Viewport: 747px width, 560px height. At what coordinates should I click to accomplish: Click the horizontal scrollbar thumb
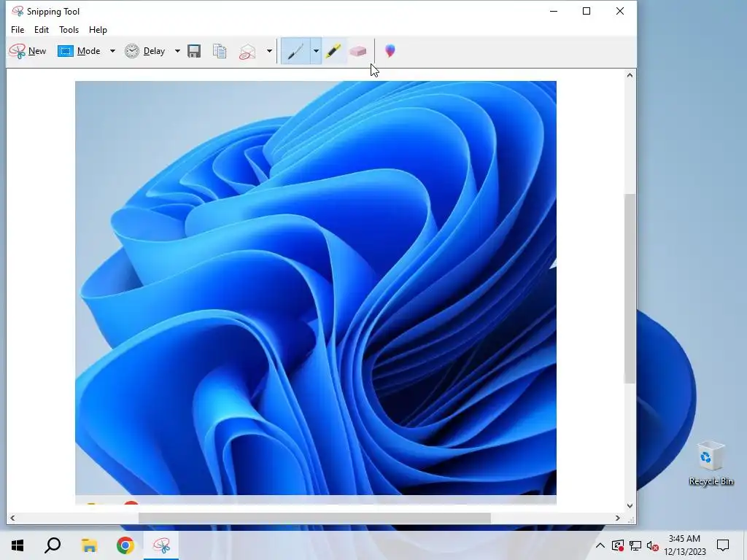point(314,518)
